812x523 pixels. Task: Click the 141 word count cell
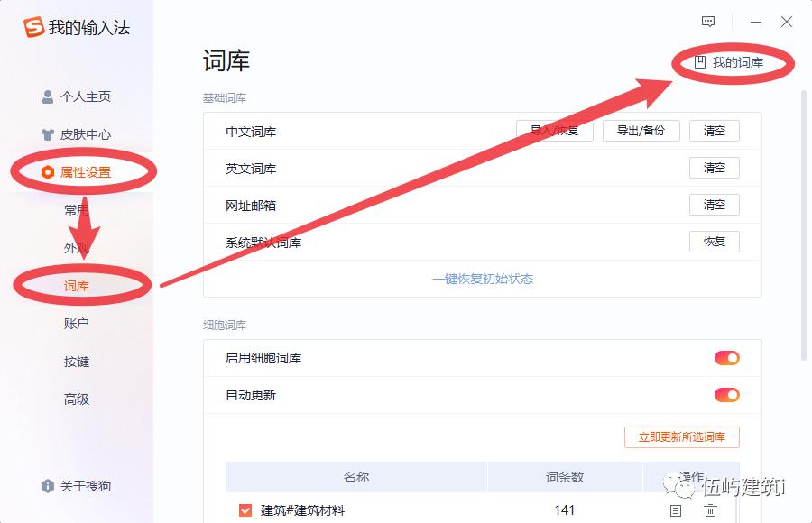click(565, 510)
